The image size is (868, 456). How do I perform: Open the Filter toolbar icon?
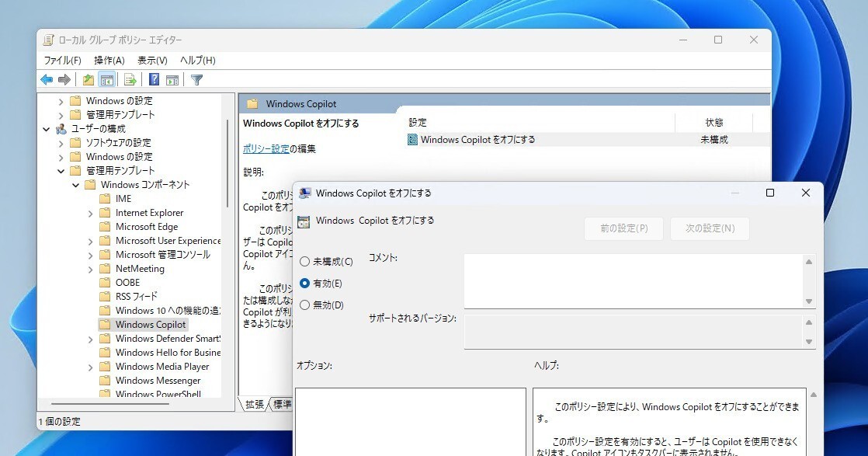coord(196,79)
